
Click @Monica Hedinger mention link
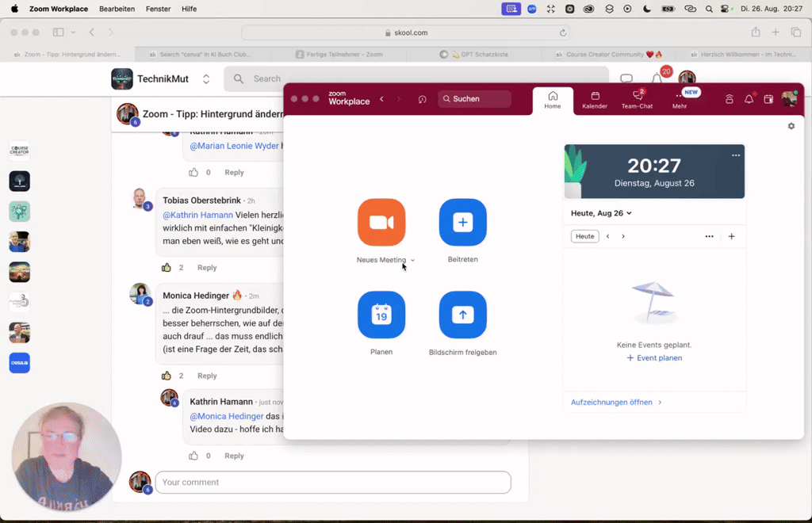pos(226,416)
